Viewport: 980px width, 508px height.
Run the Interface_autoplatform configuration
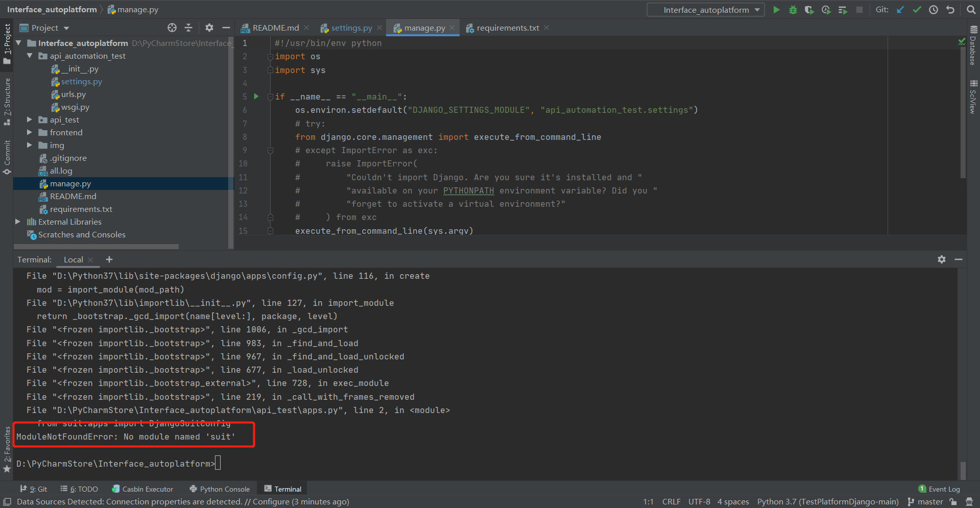(776, 9)
